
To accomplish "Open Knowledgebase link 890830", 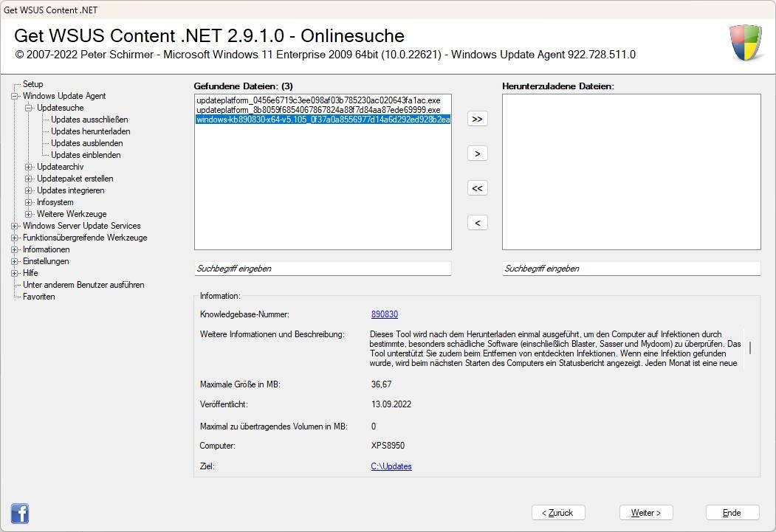I will tap(384, 314).
